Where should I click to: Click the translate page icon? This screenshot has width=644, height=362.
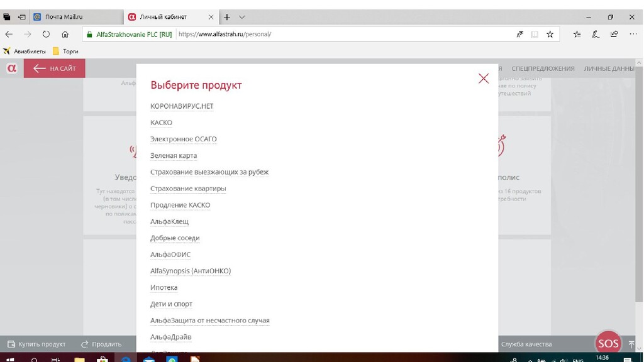[520, 35]
